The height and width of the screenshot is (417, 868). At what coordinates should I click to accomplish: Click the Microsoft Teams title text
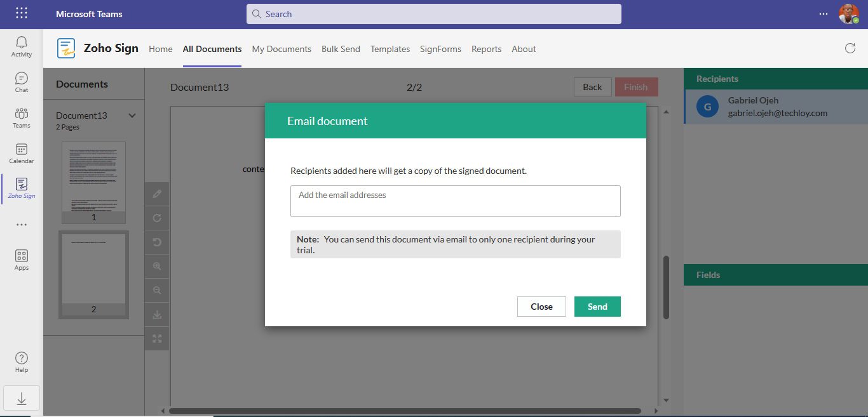click(x=89, y=14)
